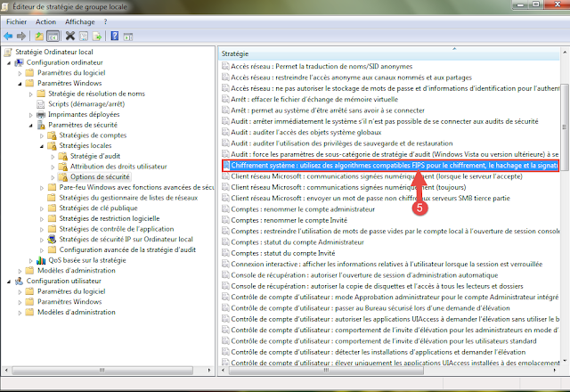Collapse the Paramètres Windows node under Configuration ordinateur
The image size is (570, 392).
(x=20, y=84)
